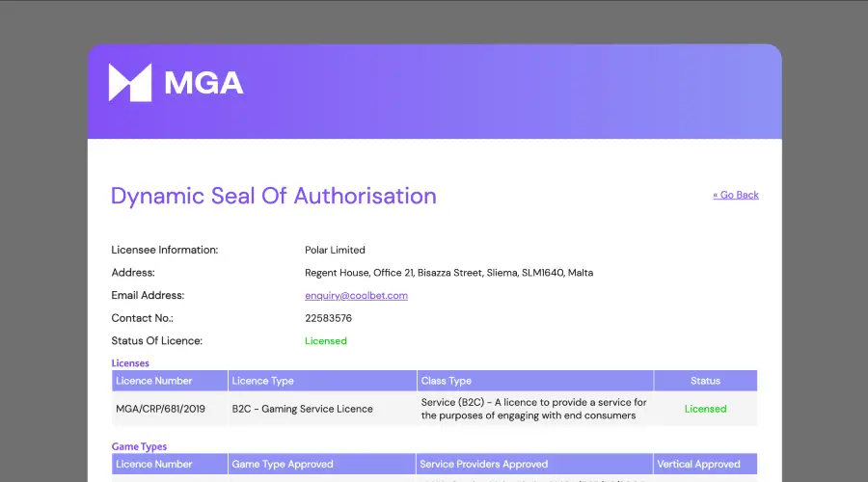
Task: Click the Contact No. label
Action: pos(143,318)
